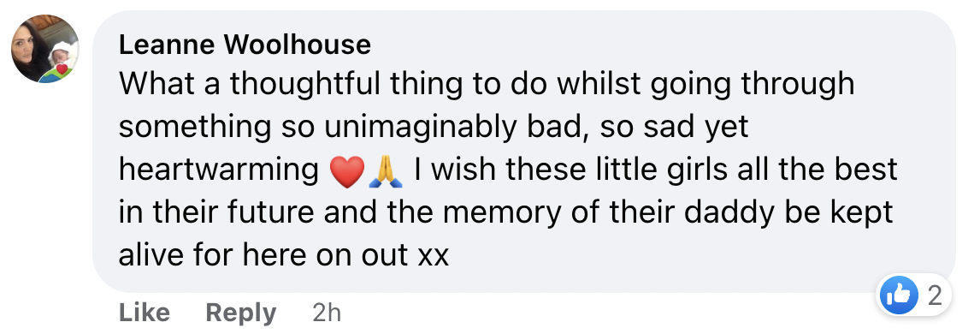Select the word heartwarming in the comment
Screen dimensions: 980x334
pos(220,170)
